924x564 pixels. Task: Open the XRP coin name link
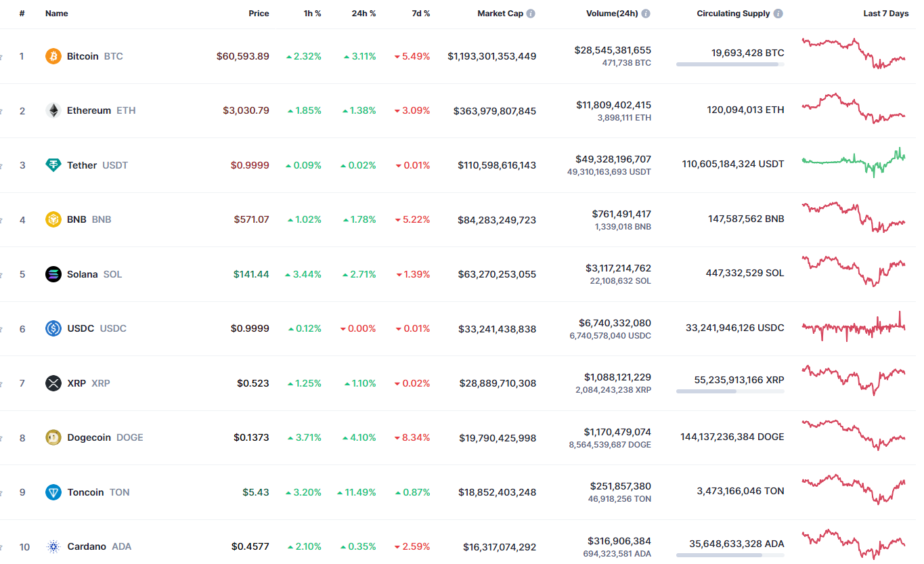click(x=76, y=383)
